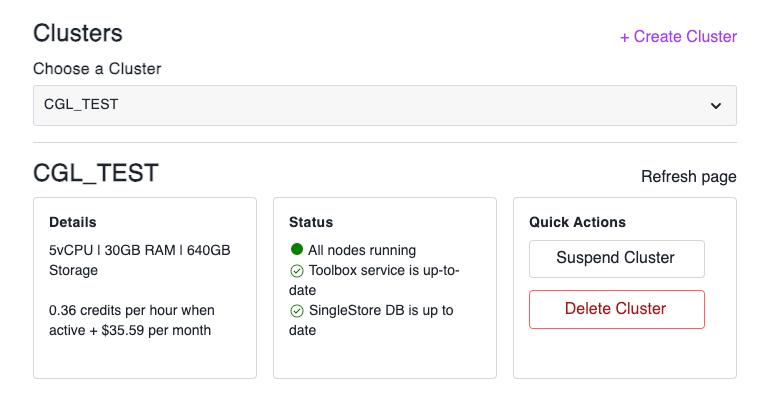This screenshot has width=763, height=402.
Task: Select the Quick Actions card title
Action: click(577, 222)
